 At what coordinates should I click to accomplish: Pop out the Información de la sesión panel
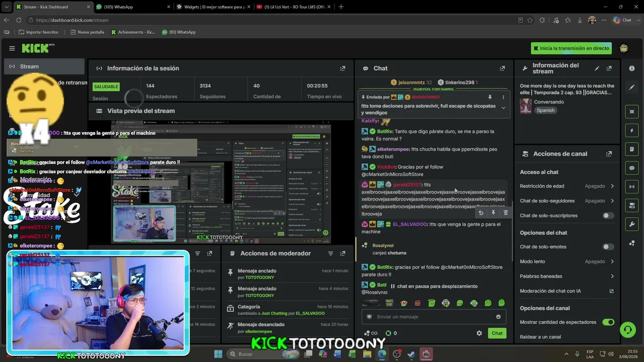(x=343, y=68)
